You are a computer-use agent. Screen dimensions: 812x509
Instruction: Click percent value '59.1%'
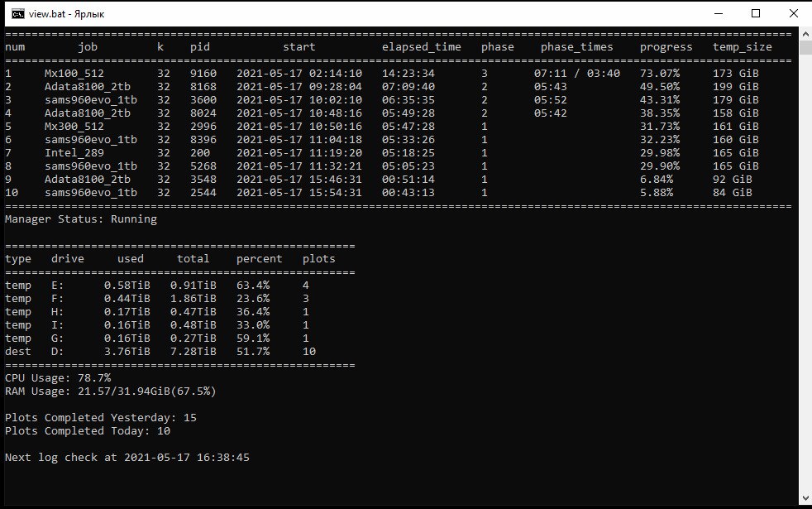[x=253, y=339]
